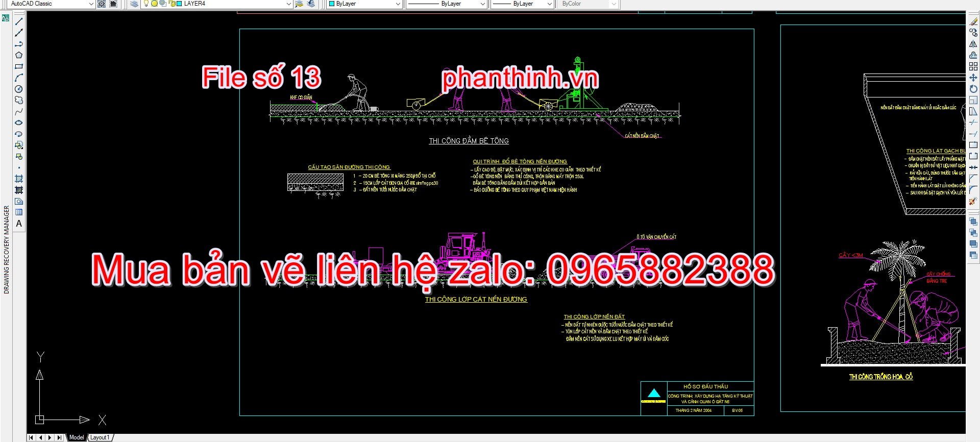Toggle LAYER4 lock padlock icon
980x442 pixels.
click(x=172, y=4)
